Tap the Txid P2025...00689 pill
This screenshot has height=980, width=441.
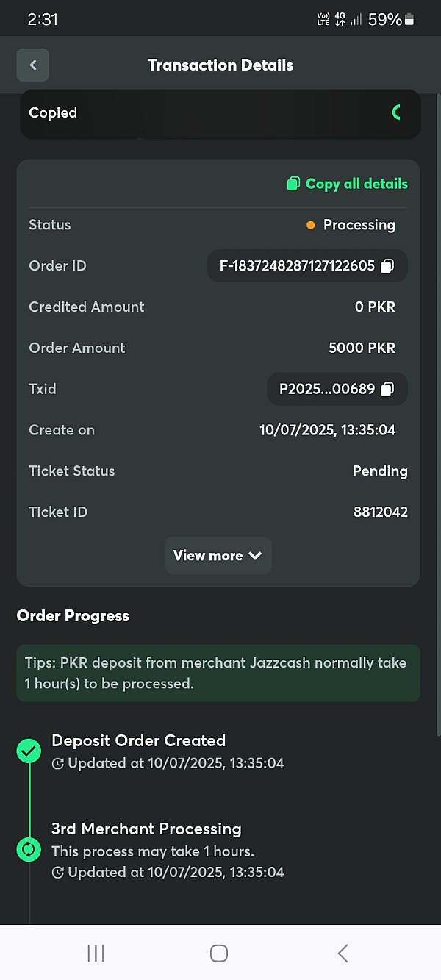(x=337, y=390)
